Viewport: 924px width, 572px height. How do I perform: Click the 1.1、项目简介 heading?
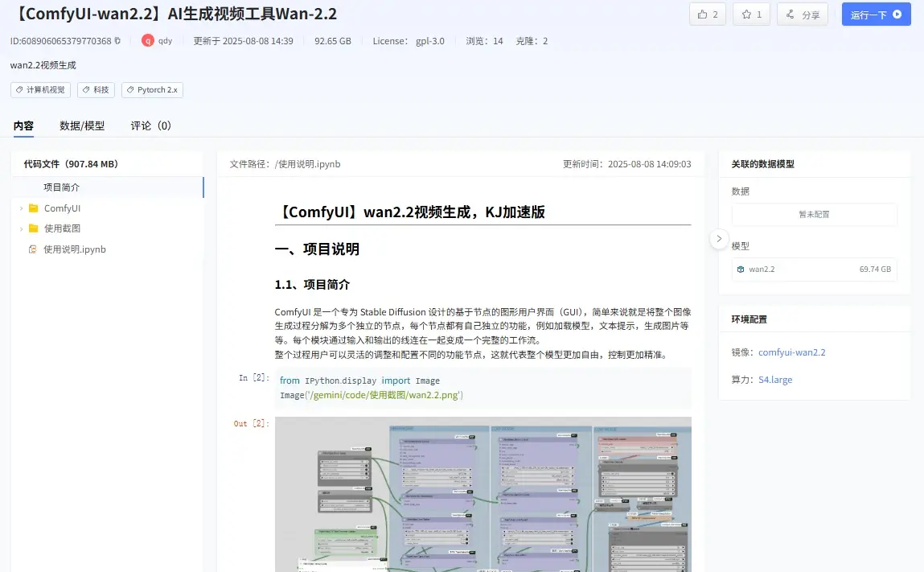tap(312, 285)
